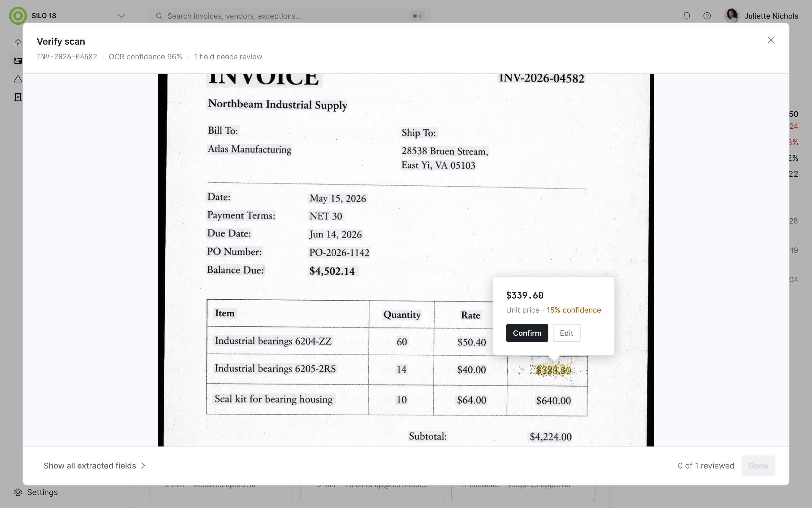Select the rate $64.00 cell
This screenshot has height=508, width=812.
click(471, 400)
